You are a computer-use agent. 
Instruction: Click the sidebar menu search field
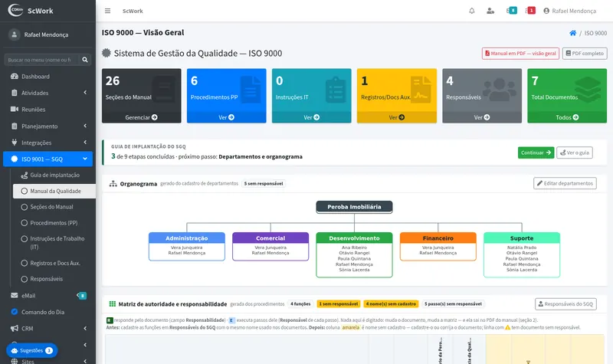tap(41, 60)
